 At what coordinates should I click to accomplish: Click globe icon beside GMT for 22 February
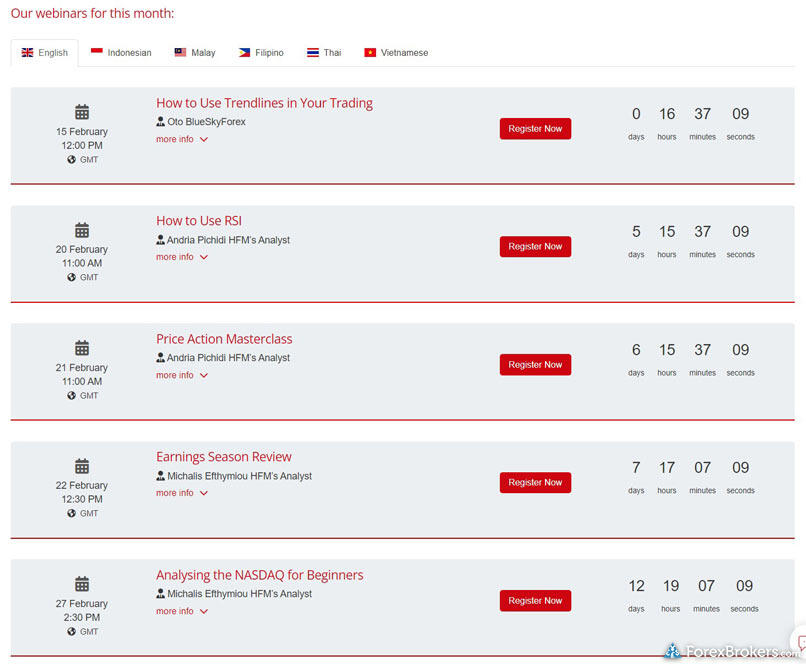pyautogui.click(x=71, y=513)
